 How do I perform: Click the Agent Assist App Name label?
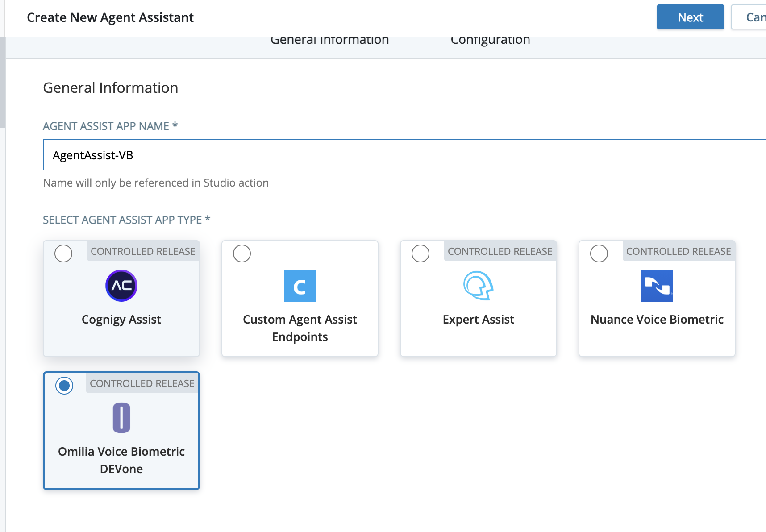pos(110,126)
